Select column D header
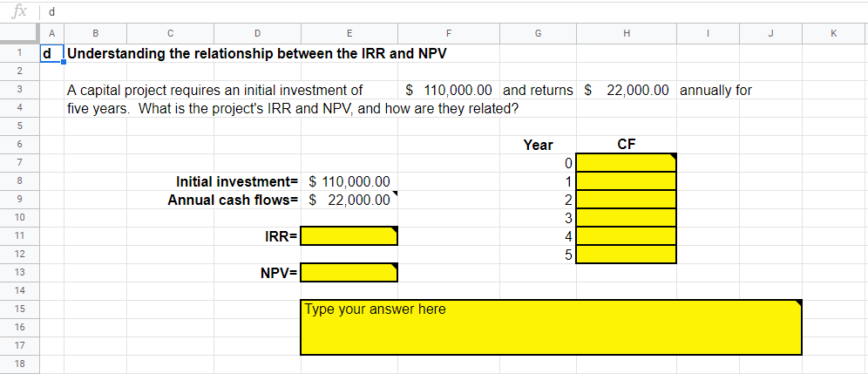The height and width of the screenshot is (374, 868). click(257, 33)
